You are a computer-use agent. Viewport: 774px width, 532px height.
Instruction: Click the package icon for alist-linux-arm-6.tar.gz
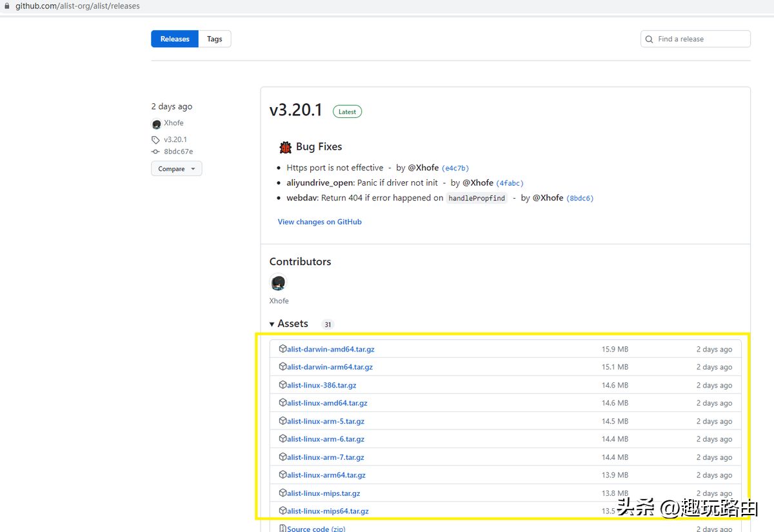point(283,439)
